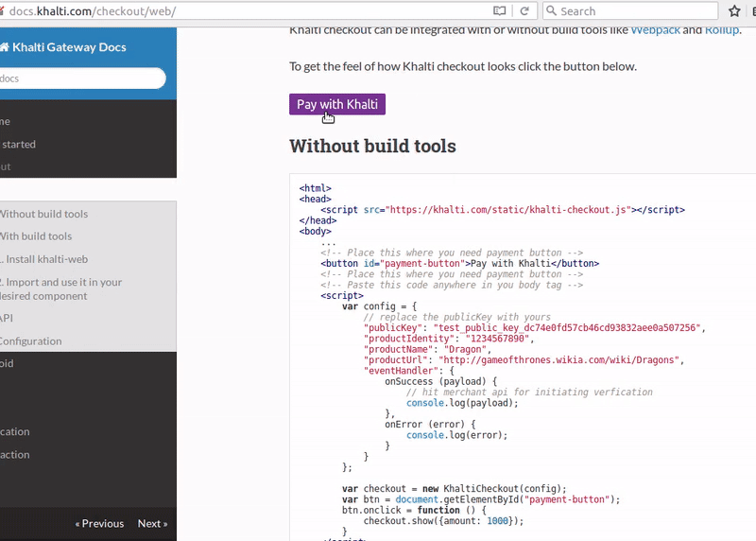
Task: Click the hit merchant api comment
Action: pos(529,393)
